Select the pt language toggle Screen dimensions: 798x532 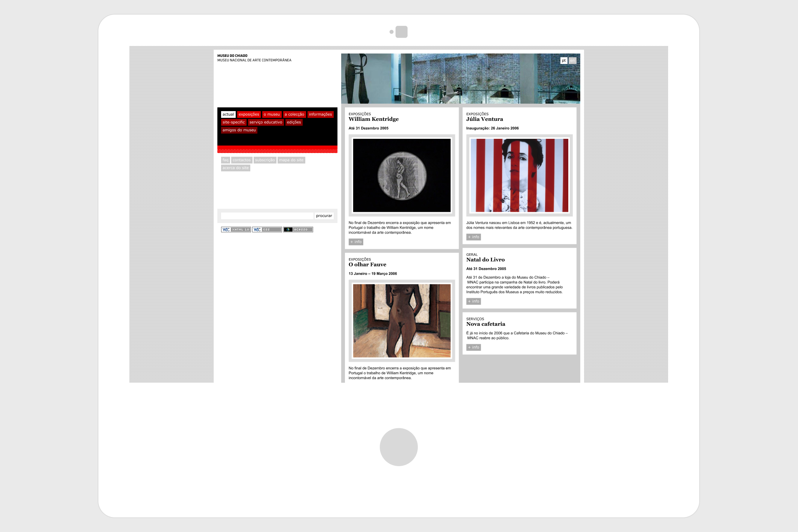(x=563, y=60)
